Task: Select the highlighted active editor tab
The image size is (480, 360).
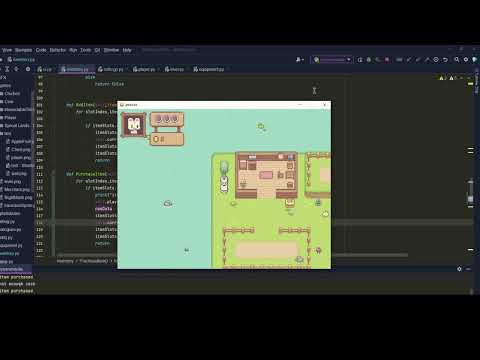Action: point(76,69)
